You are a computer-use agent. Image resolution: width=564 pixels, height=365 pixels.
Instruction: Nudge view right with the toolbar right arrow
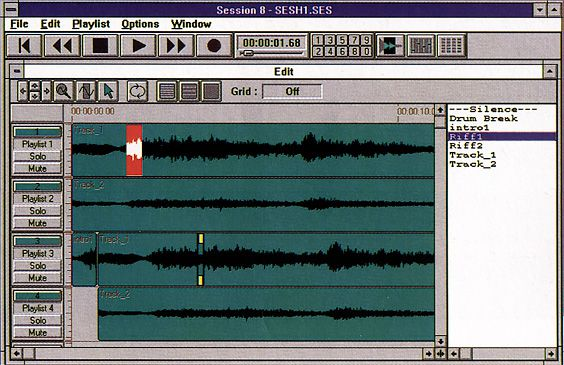pyautogui.click(x=47, y=91)
